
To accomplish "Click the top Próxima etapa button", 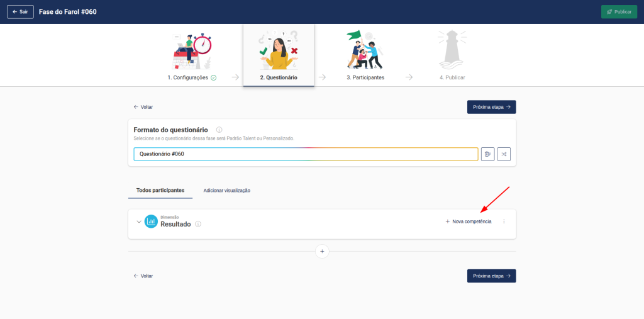I will [x=491, y=107].
